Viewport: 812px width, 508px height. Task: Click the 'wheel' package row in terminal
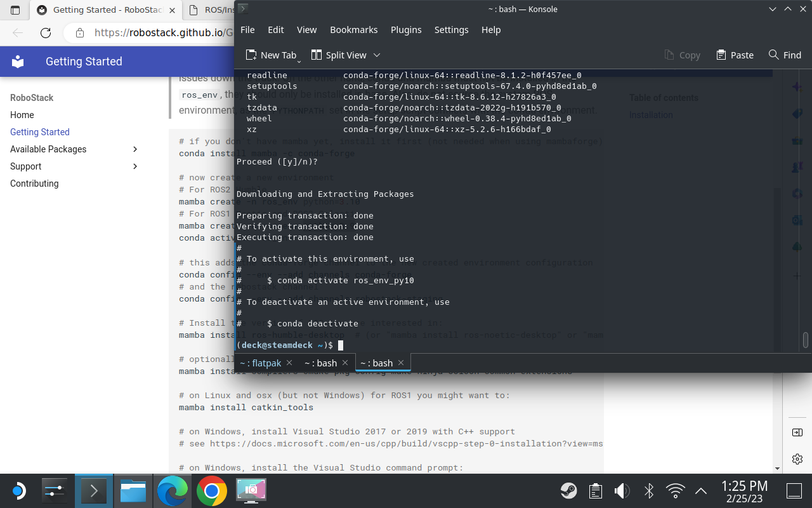click(409, 118)
